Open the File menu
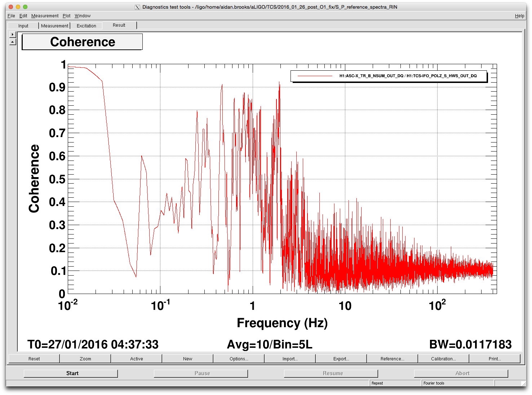The image size is (532, 395). [11, 16]
